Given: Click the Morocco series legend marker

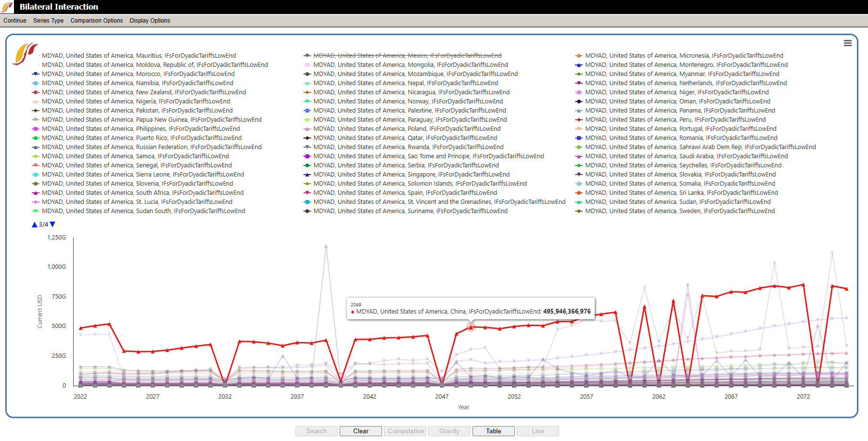Looking at the screenshot, I should 36,74.
